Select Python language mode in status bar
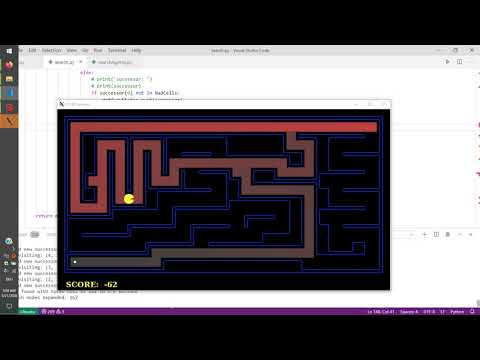Screen dimensions: 480x360 (x=457, y=312)
